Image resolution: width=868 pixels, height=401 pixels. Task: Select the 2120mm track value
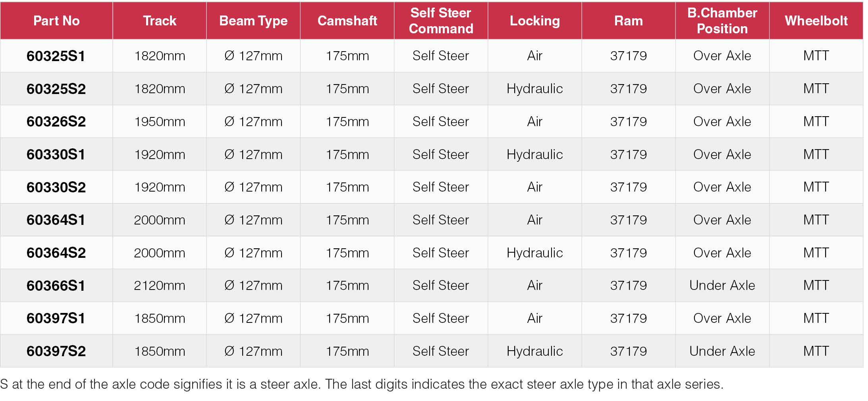[160, 286]
